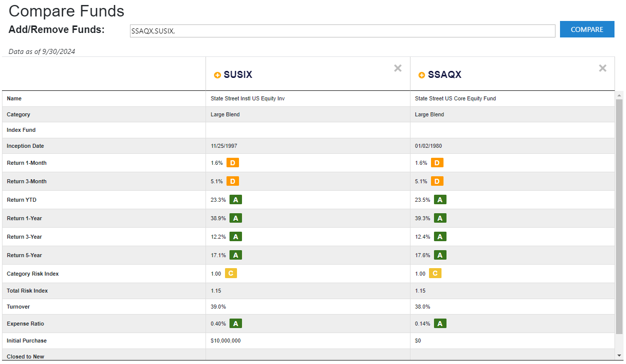Click the SSAQX turnover value 38.0%
The height and width of the screenshot is (364, 626).
pyautogui.click(x=422, y=307)
